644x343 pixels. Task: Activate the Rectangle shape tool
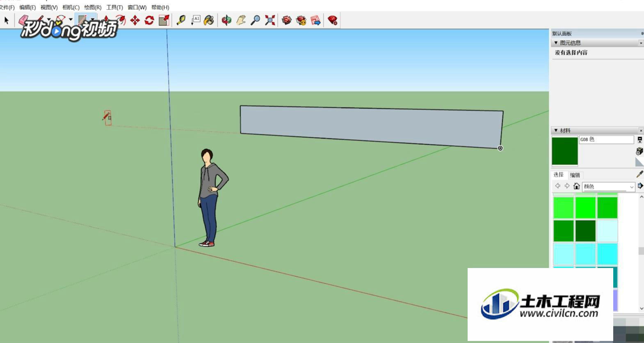click(x=82, y=20)
